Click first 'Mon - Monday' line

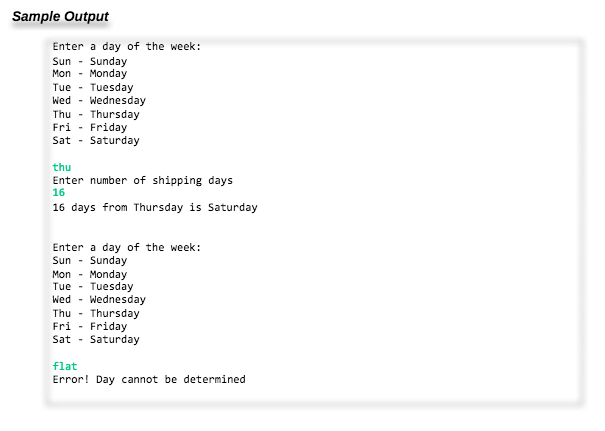[x=90, y=74]
